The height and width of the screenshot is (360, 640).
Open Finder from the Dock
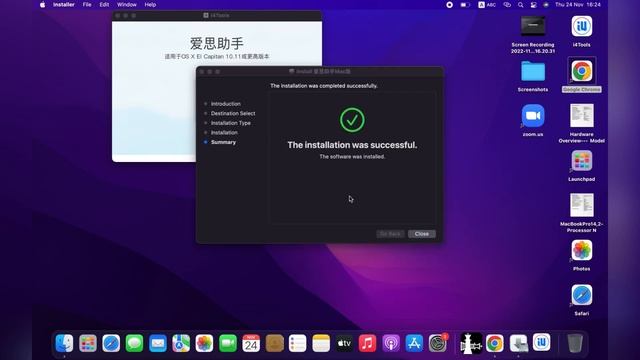pos(64,343)
